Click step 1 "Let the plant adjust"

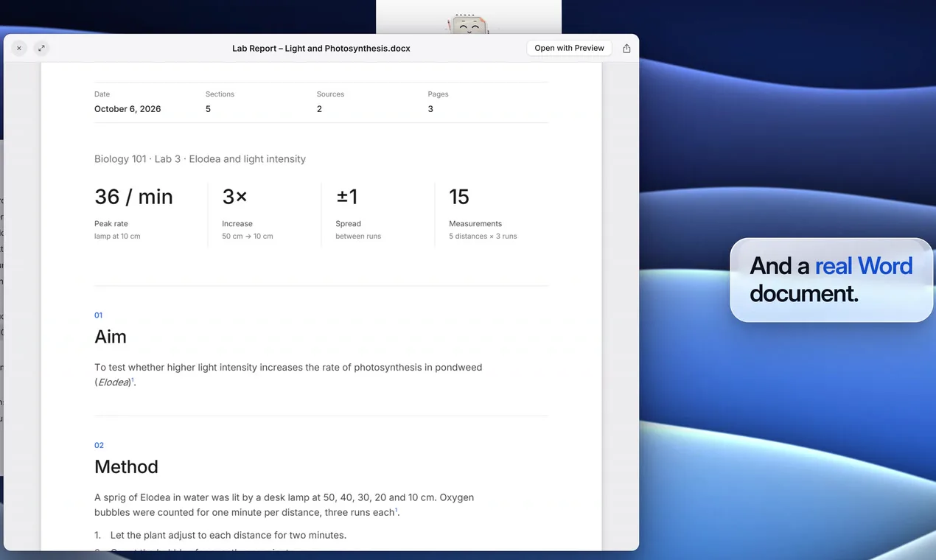(220, 535)
